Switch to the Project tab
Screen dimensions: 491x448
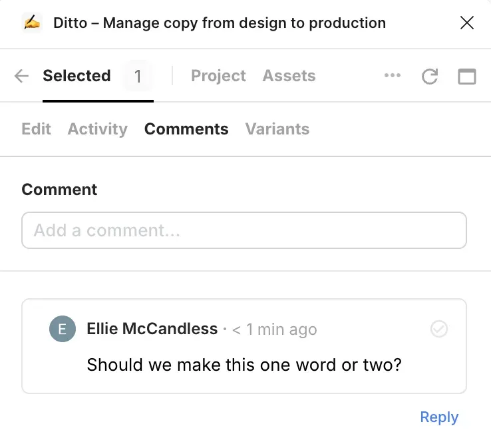[x=218, y=76]
